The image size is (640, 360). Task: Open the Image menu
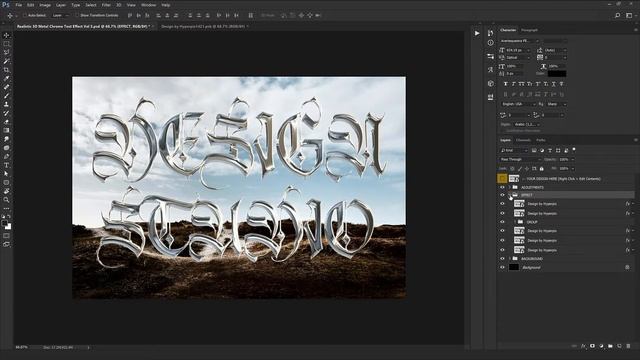click(45, 5)
